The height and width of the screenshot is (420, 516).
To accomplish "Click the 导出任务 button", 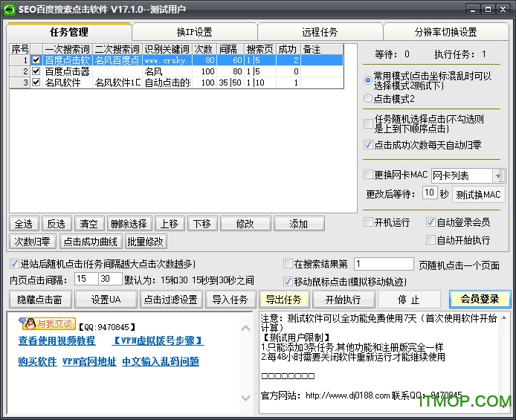I will (x=284, y=300).
